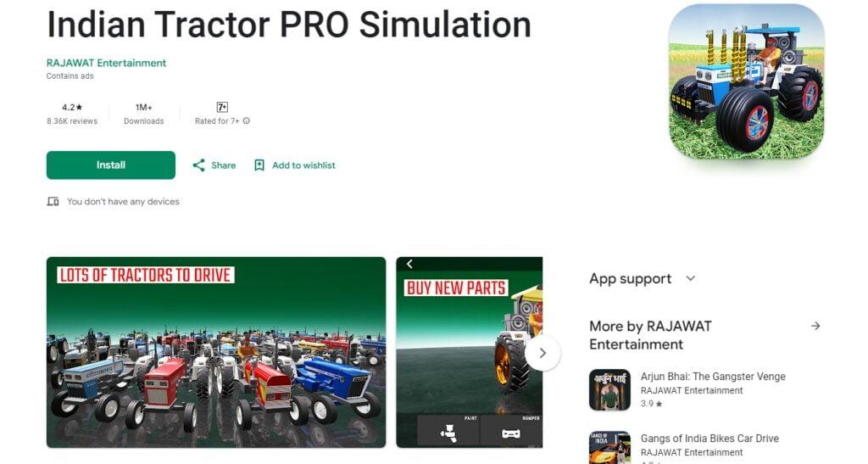The height and width of the screenshot is (464, 868).
Task: Open the Lots of Tractors to Drive screenshot
Action: (x=216, y=352)
